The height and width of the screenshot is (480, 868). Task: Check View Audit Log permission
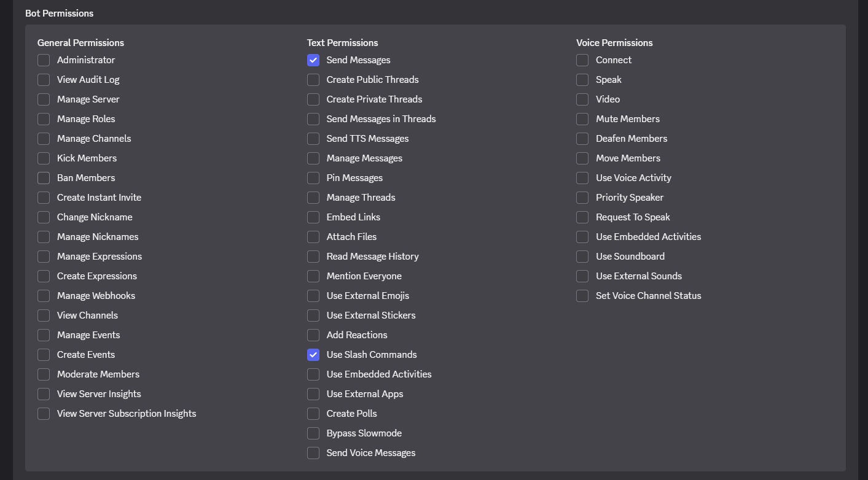(44, 79)
